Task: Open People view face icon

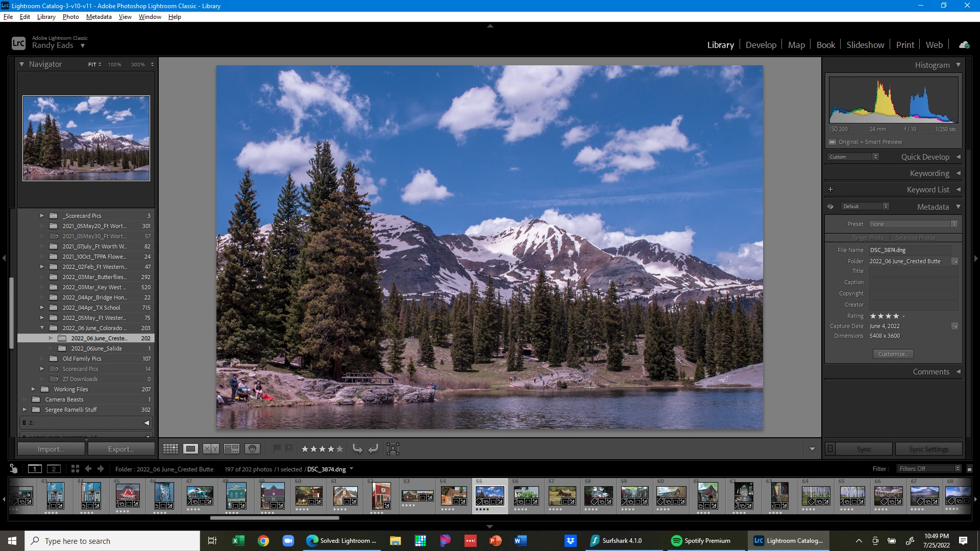Action: (252, 449)
